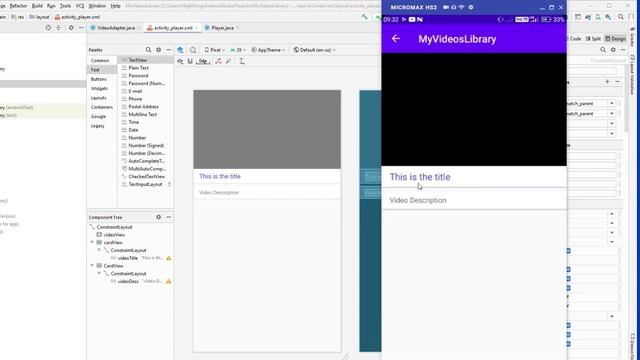Open the API 29 version dropdown
Image resolution: width=640 pixels, height=360 pixels.
[238, 50]
